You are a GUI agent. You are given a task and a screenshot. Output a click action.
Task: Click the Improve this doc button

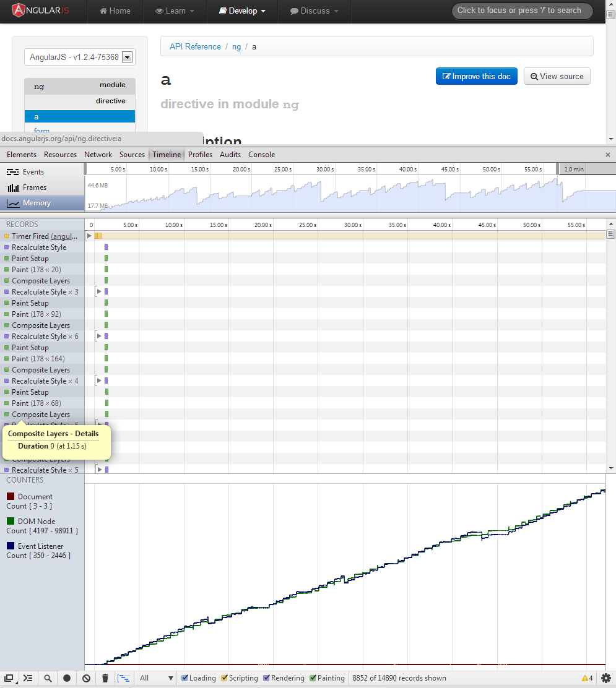point(476,76)
